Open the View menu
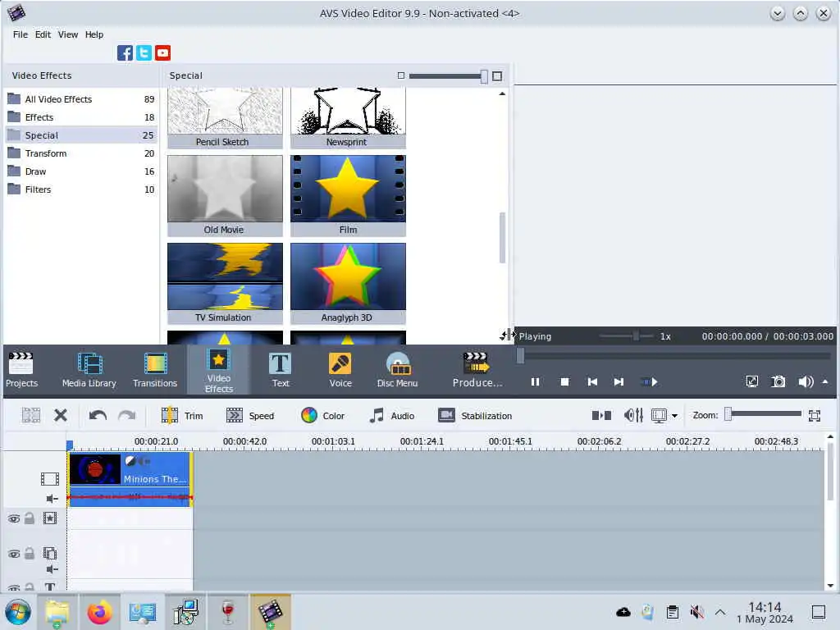Screen dimensions: 840x630 (68, 34)
